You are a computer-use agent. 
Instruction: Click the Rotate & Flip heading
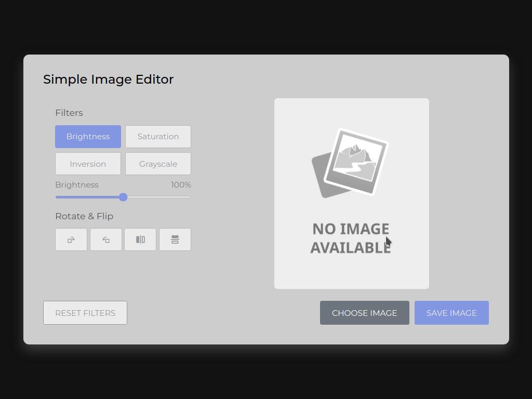click(84, 216)
